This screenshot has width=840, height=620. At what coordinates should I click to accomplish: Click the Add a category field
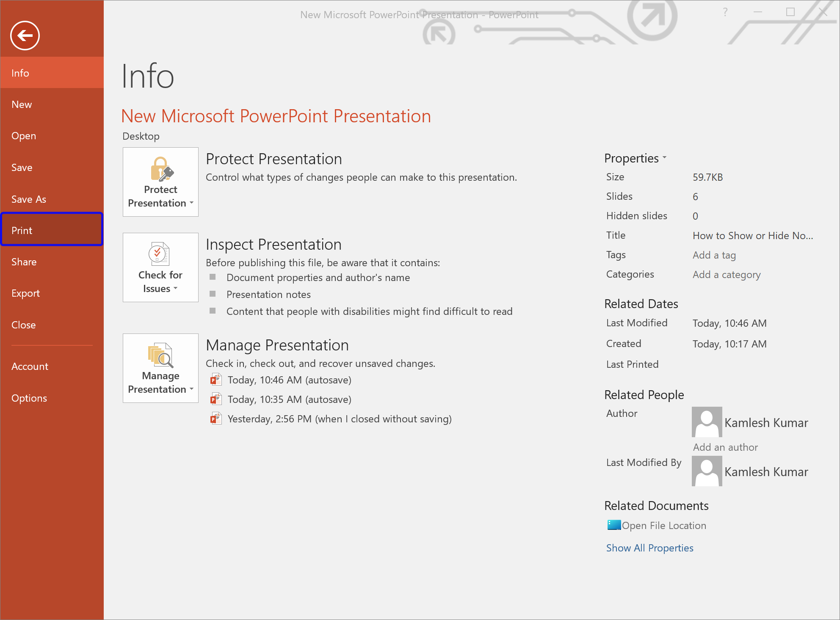pos(727,275)
